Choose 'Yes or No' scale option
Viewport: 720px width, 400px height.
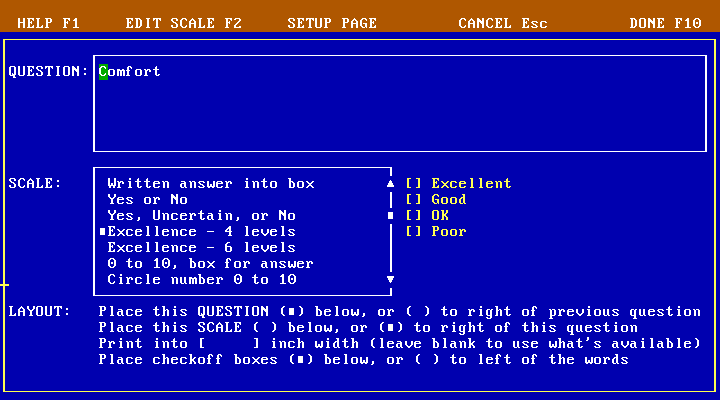pos(148,200)
